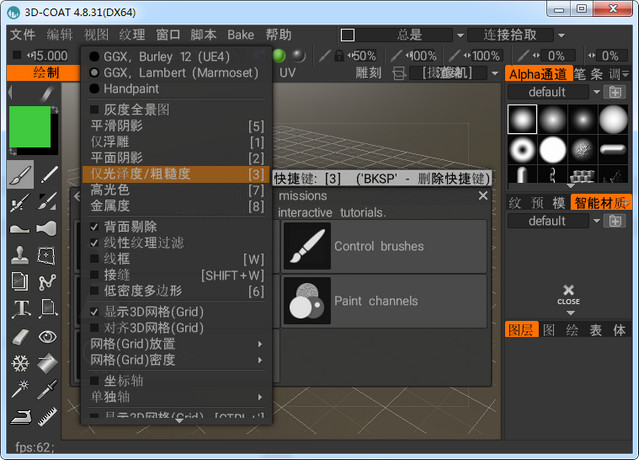The width and height of the screenshot is (639, 460).
Task: Select the Clone stamp tool
Action: [x=20, y=256]
